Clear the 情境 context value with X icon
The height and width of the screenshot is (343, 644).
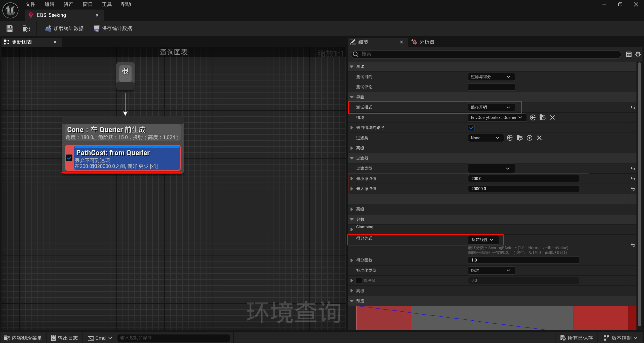(x=552, y=117)
